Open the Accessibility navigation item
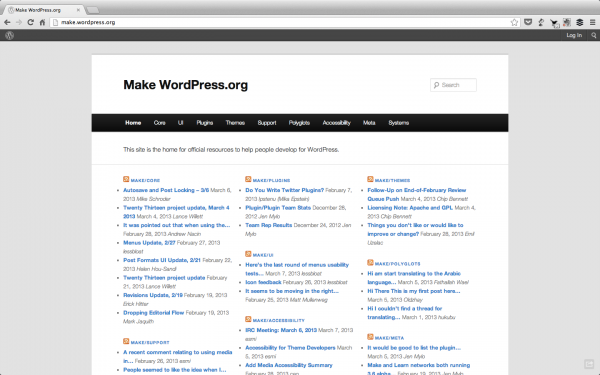The image size is (600, 375). (x=336, y=123)
